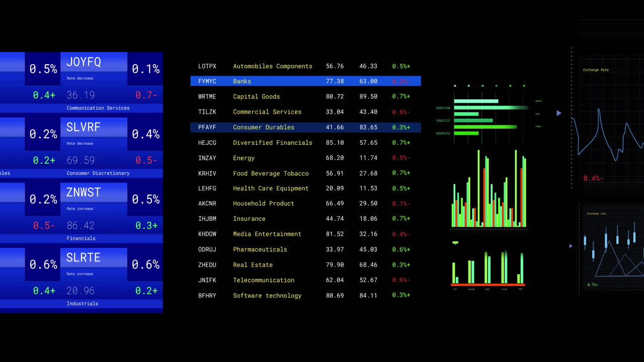
Task: Click the red baseline under the bottom bar chart
Action: pyautogui.click(x=488, y=285)
